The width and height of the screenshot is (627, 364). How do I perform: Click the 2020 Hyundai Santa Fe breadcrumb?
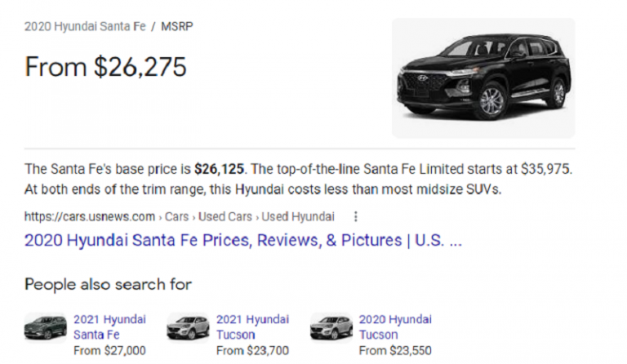85,26
